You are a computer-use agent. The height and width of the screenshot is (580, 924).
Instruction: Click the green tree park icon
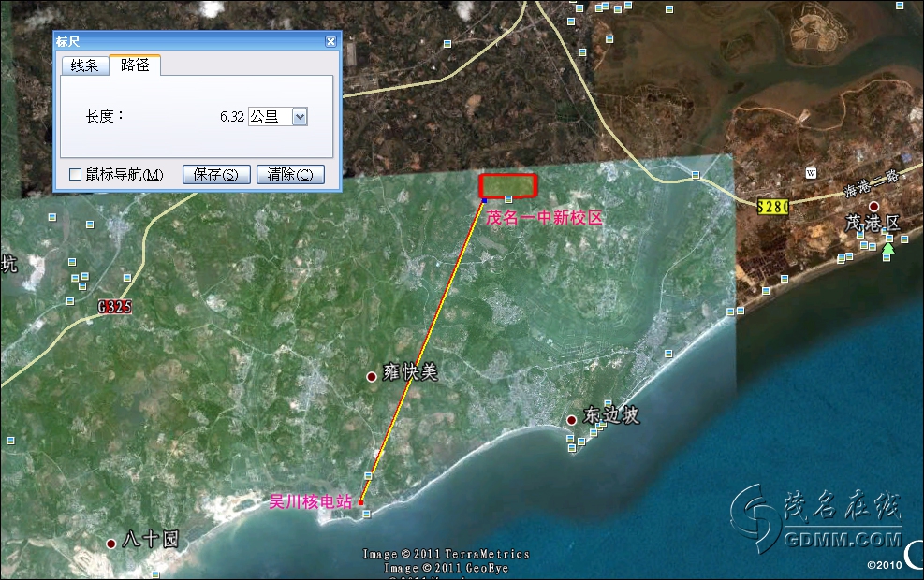coord(888,249)
